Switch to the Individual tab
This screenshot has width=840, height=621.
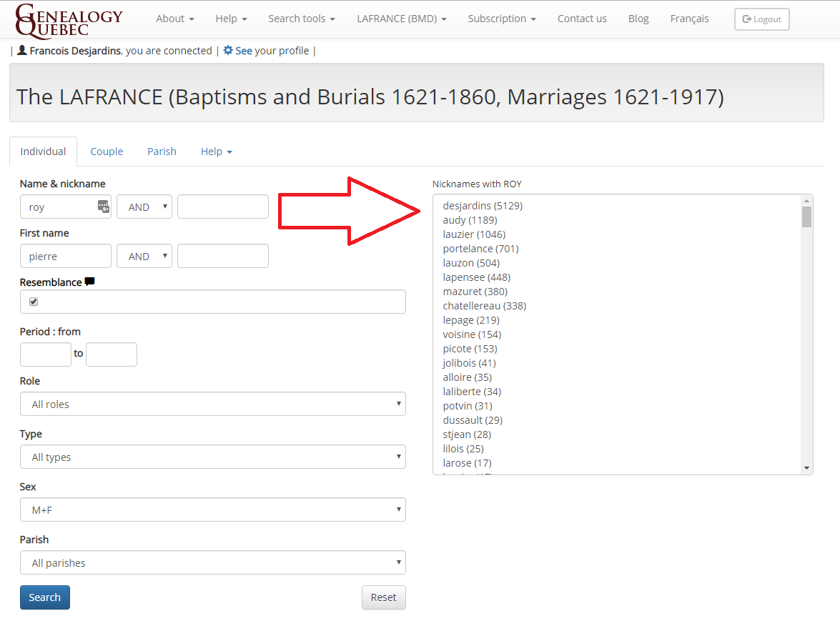(x=44, y=151)
